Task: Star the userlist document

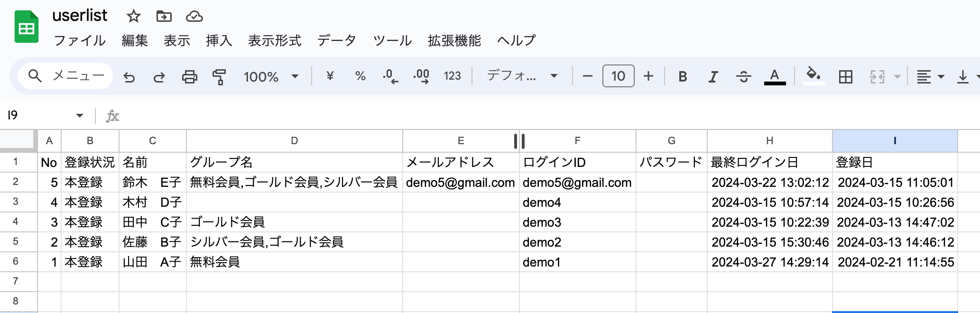Action: [x=133, y=17]
